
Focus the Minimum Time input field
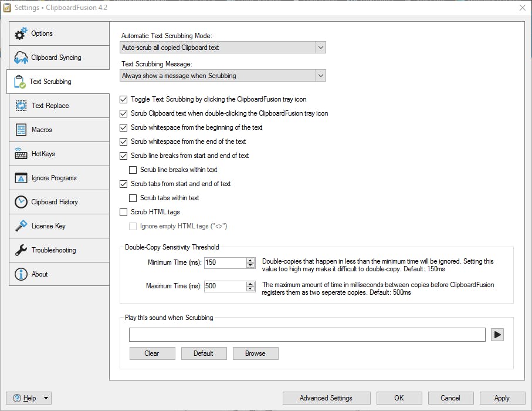225,262
